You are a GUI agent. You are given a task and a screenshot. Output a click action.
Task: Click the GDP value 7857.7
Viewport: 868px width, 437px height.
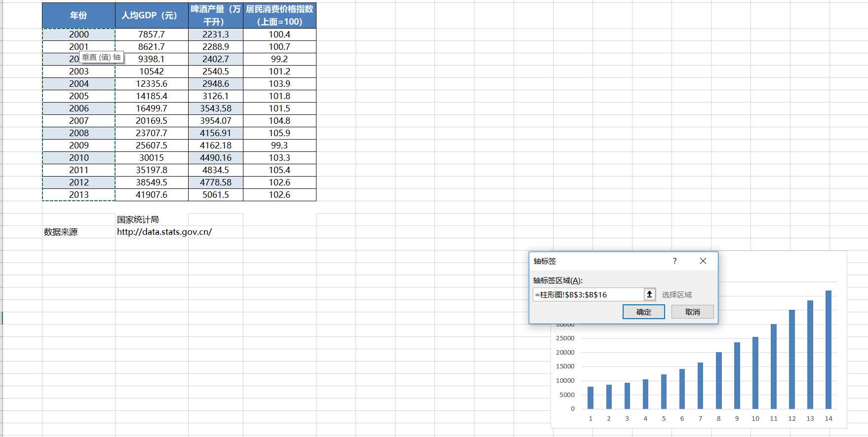[152, 35]
